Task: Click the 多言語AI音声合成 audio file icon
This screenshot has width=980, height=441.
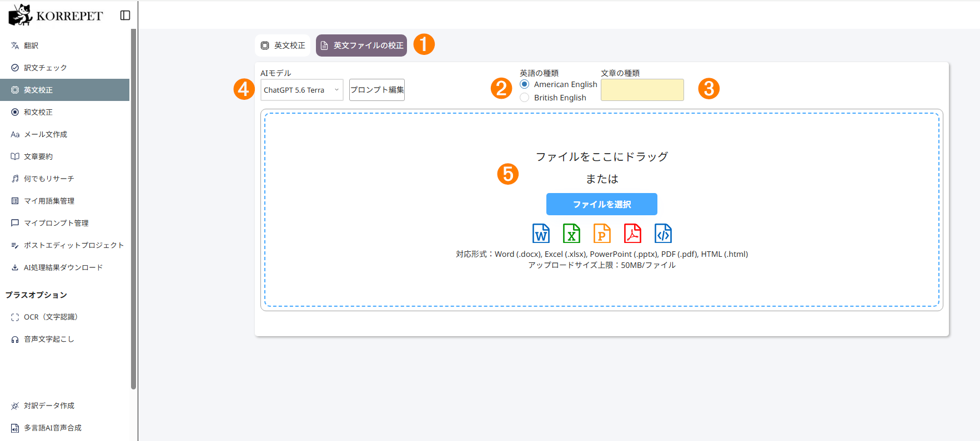Action: tap(15, 428)
